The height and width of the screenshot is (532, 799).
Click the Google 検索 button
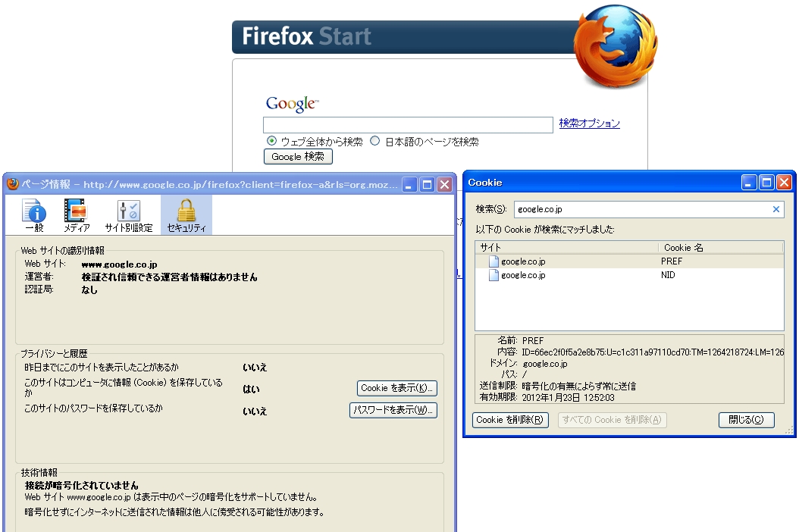298,156
